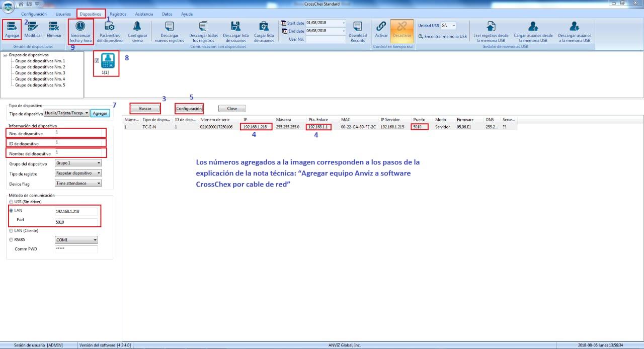Image resolution: width=644 pixels, height=349 pixels.
Task: Click Descargar nuevos registros icon
Action: [169, 27]
